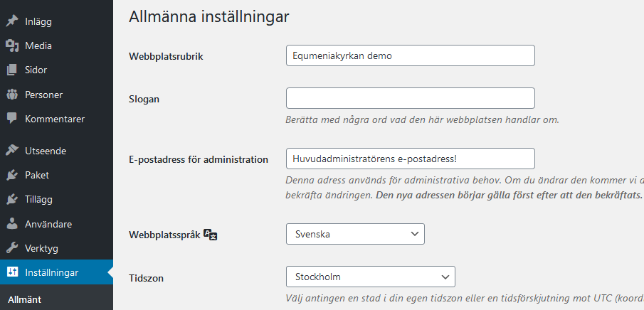Click the Slogan help text about webbplatsen
The height and width of the screenshot is (310, 644).
(423, 120)
